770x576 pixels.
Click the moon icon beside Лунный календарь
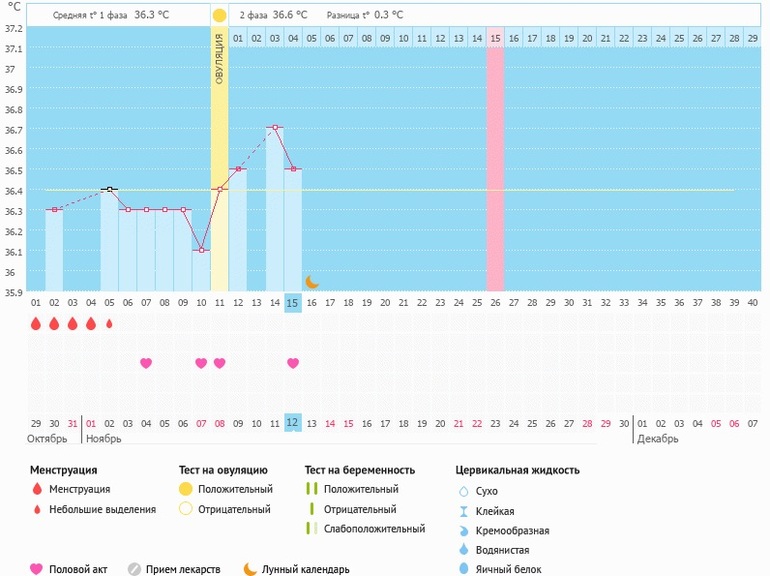click(250, 569)
